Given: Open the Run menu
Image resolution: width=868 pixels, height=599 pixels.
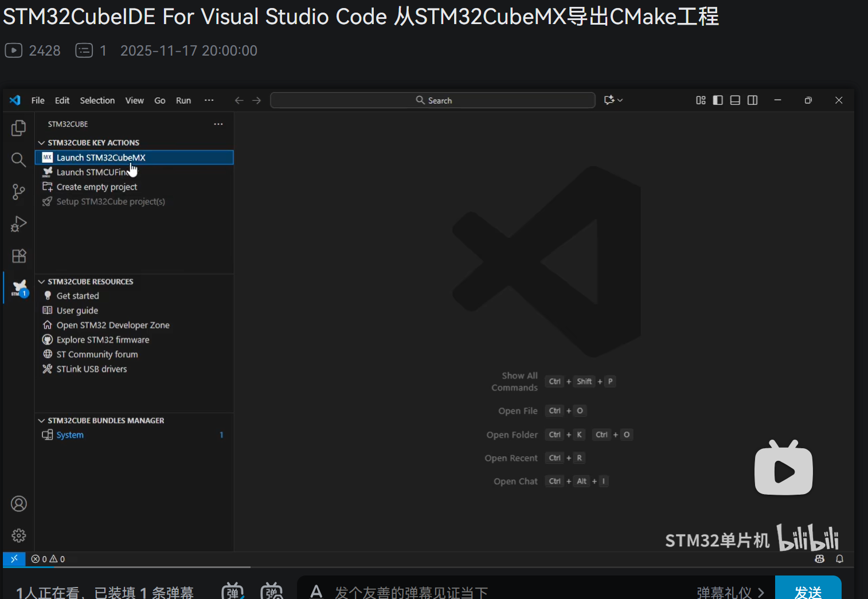Looking at the screenshot, I should click(183, 100).
